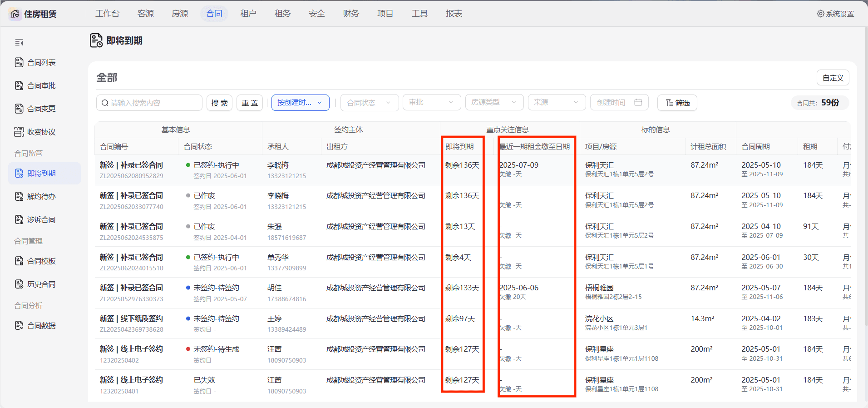Open the 安全 top menu
The image size is (868, 408).
(x=317, y=14)
